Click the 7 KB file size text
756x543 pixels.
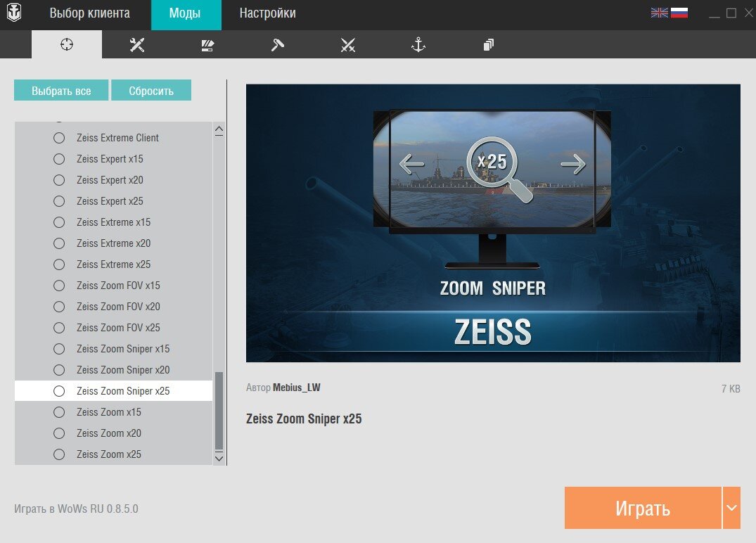(731, 389)
